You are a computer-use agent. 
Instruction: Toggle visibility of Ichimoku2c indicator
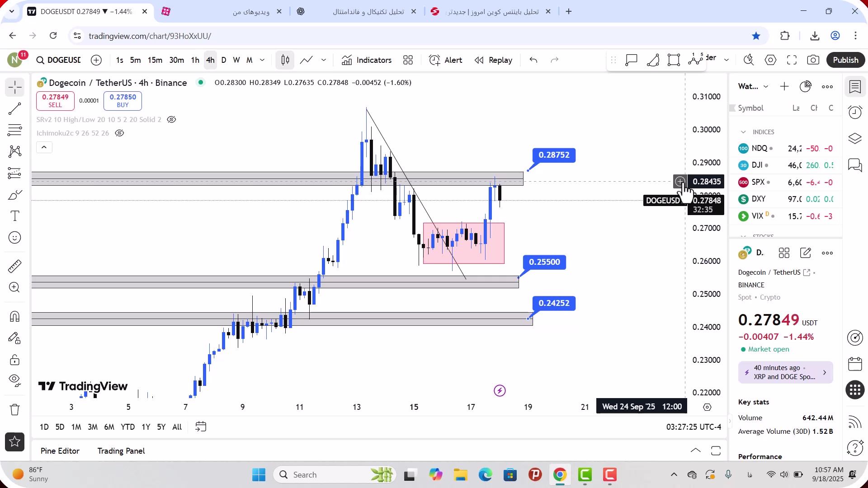click(119, 133)
